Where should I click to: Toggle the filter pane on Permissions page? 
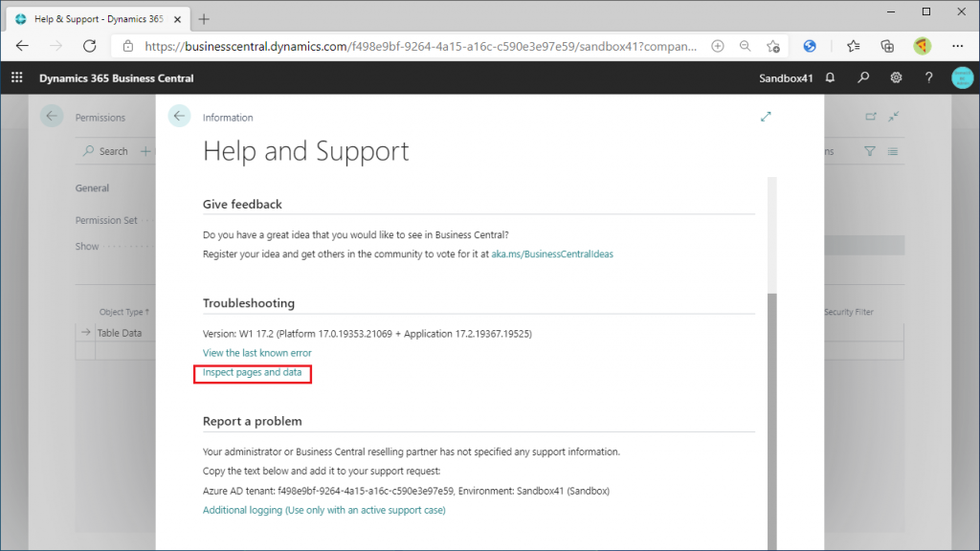869,151
